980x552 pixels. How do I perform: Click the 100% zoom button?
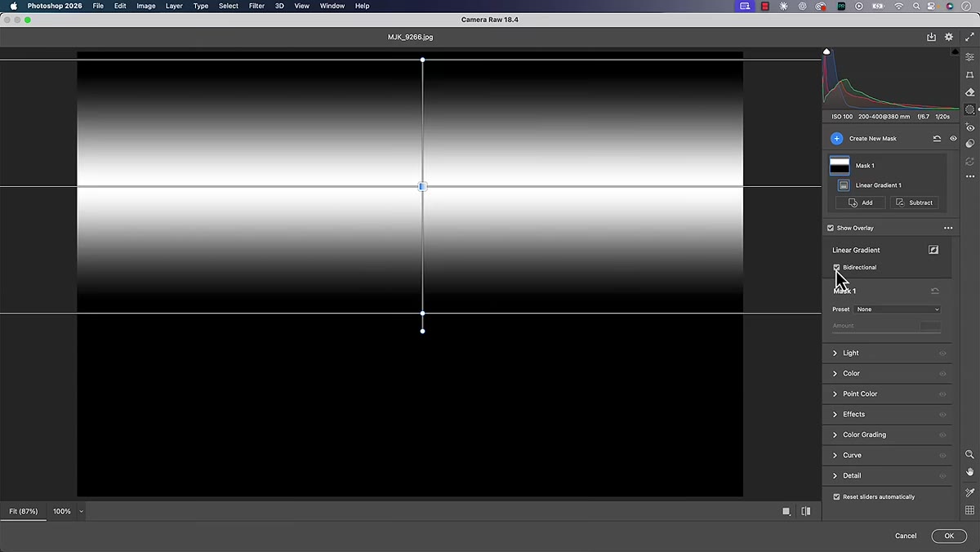click(x=62, y=511)
